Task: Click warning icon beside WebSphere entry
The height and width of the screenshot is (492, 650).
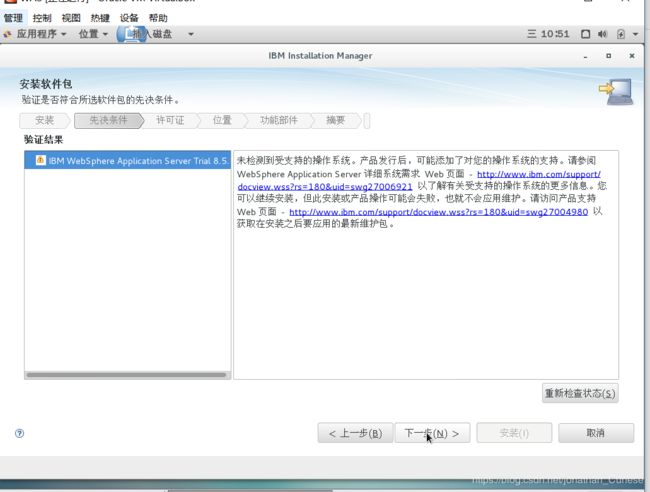Action: [x=40, y=160]
